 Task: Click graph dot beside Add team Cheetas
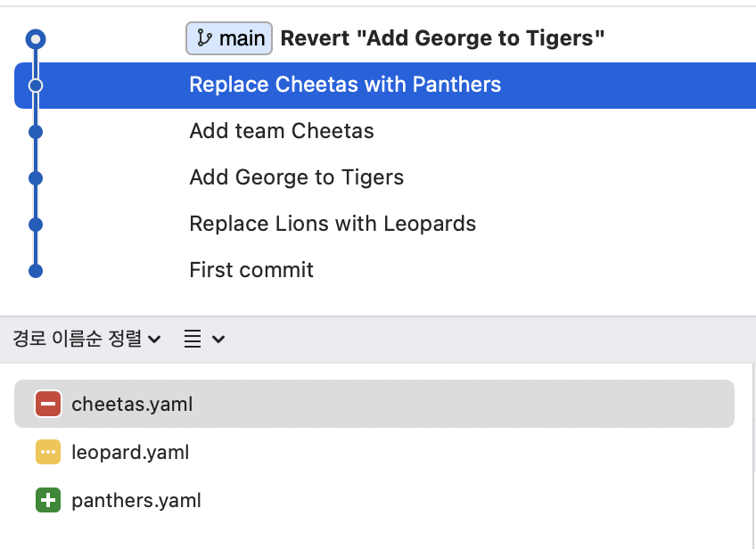[x=36, y=132]
